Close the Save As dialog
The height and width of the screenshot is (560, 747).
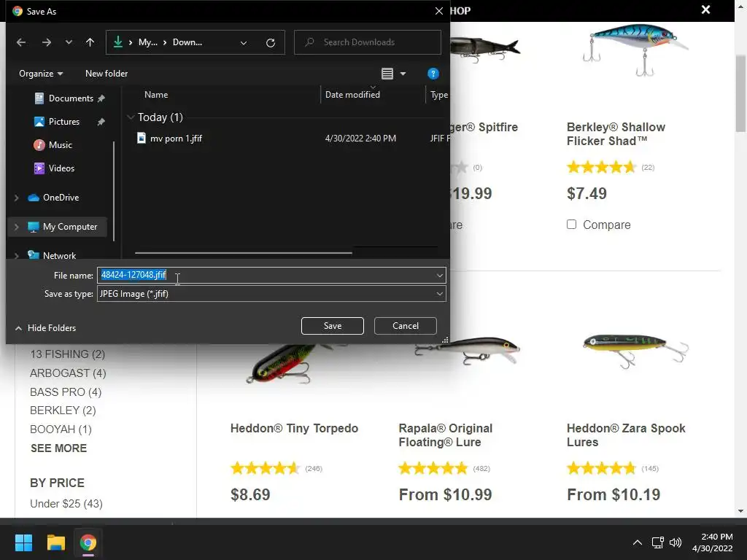(x=438, y=11)
